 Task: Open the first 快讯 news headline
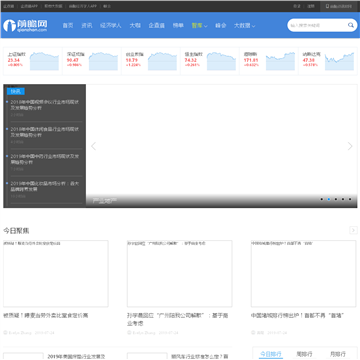[45, 105]
